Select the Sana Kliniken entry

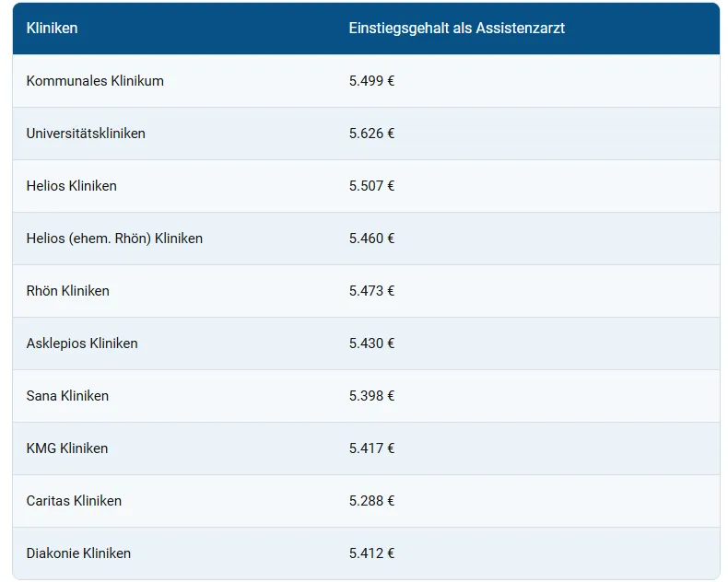(x=67, y=396)
